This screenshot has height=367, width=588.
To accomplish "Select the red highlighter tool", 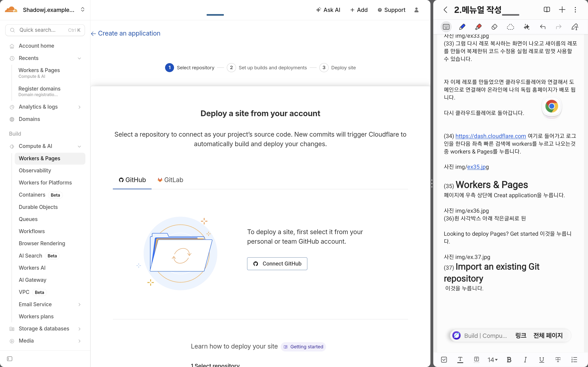I will point(478,27).
